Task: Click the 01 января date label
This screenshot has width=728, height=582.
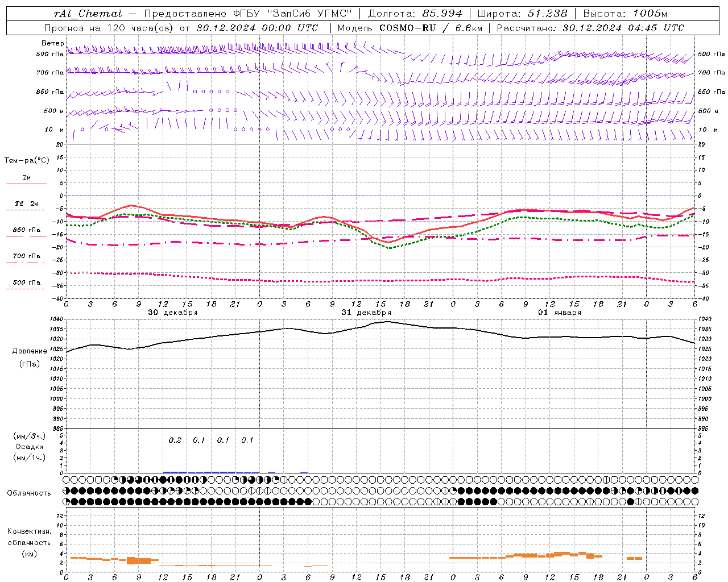Action: pyautogui.click(x=560, y=313)
